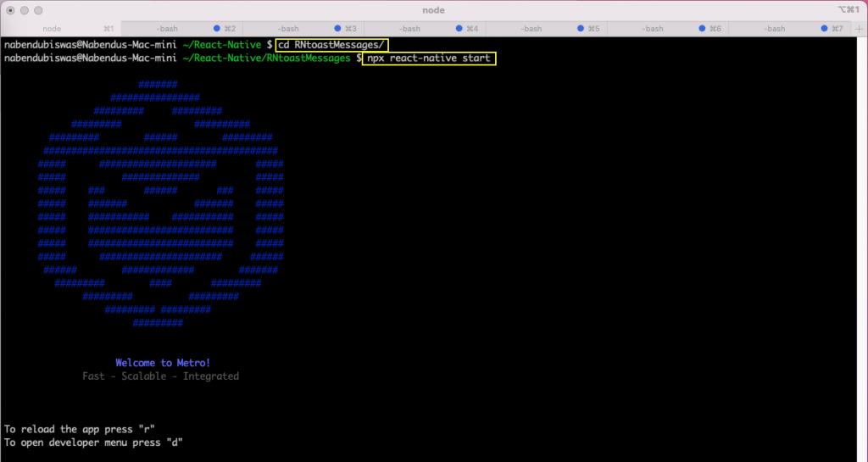868x462 pixels.
Task: Select the -bash tab labeled ⌘3
Action: tap(288, 29)
